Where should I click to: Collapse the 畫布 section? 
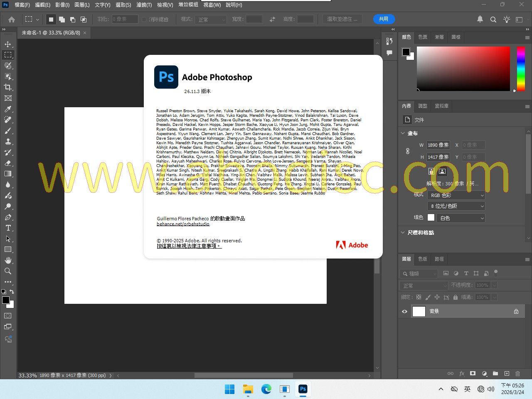(x=403, y=133)
